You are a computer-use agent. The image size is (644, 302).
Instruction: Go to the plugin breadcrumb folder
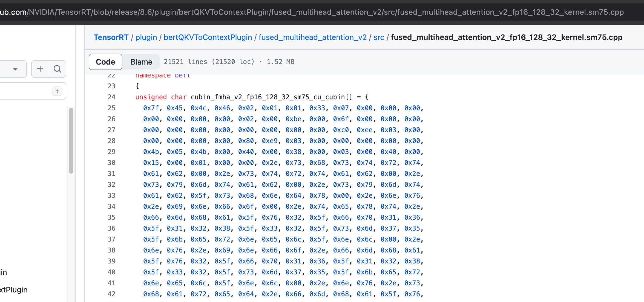pyautogui.click(x=146, y=37)
